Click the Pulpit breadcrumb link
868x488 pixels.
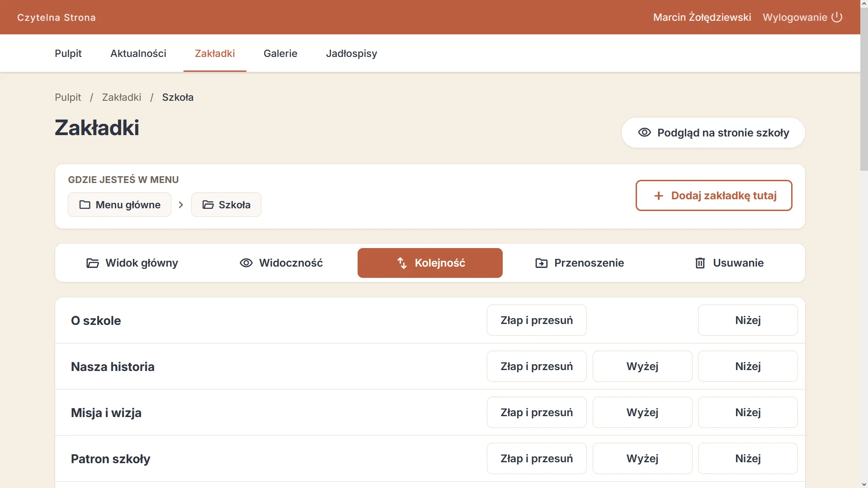(x=68, y=97)
